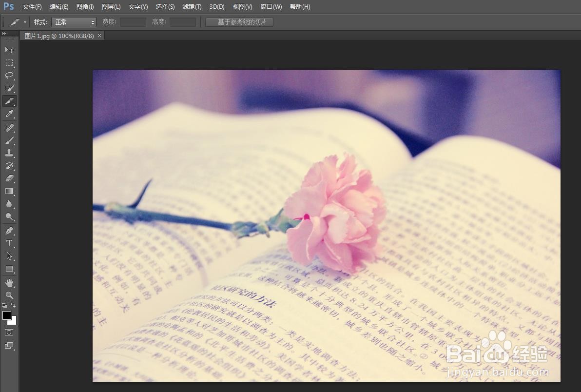Open the 图层(L) menu
Image resolution: width=581 pixels, height=392 pixels.
(x=111, y=7)
